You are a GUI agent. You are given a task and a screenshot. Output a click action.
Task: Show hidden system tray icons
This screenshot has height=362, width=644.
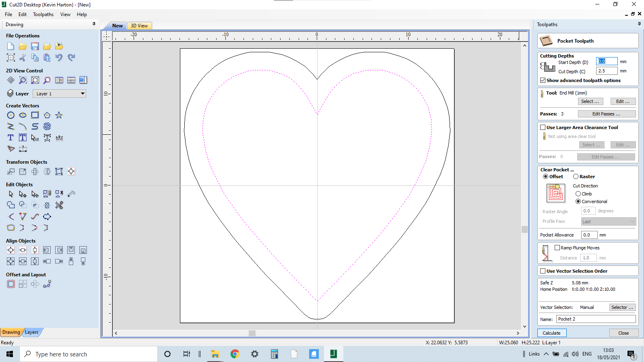click(x=546, y=354)
